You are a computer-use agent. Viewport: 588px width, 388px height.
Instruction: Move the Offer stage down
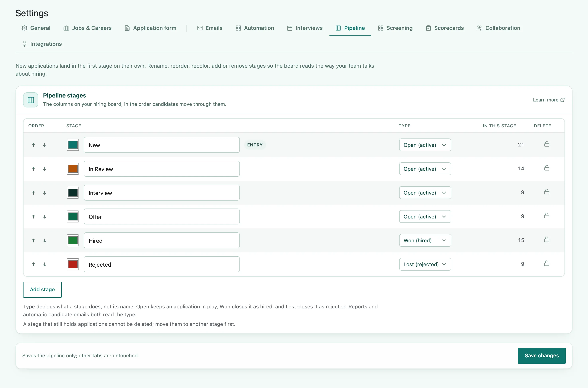pyautogui.click(x=45, y=216)
